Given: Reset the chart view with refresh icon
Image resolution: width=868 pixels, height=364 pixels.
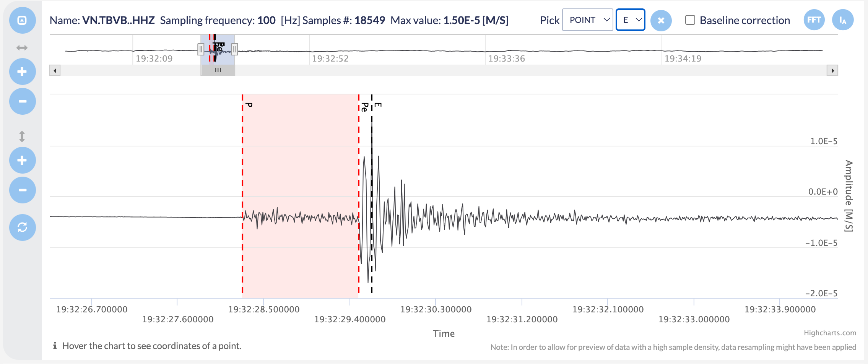Looking at the screenshot, I should point(22,227).
